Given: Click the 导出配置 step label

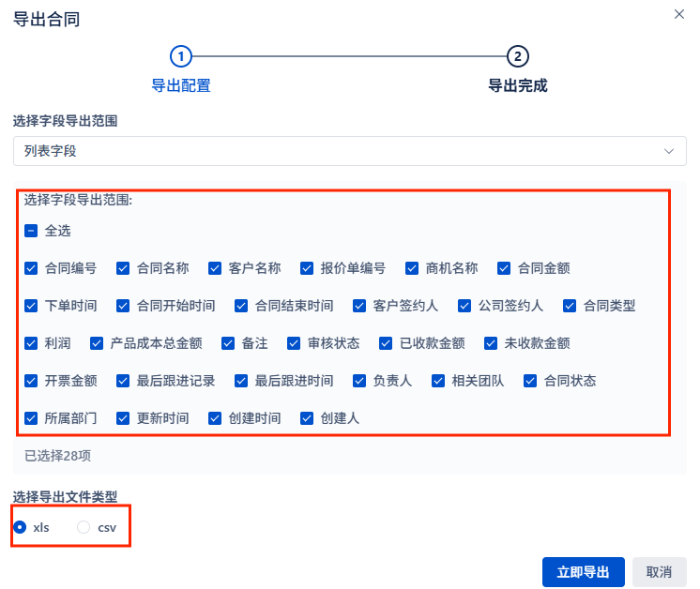Looking at the screenshot, I should (x=181, y=85).
